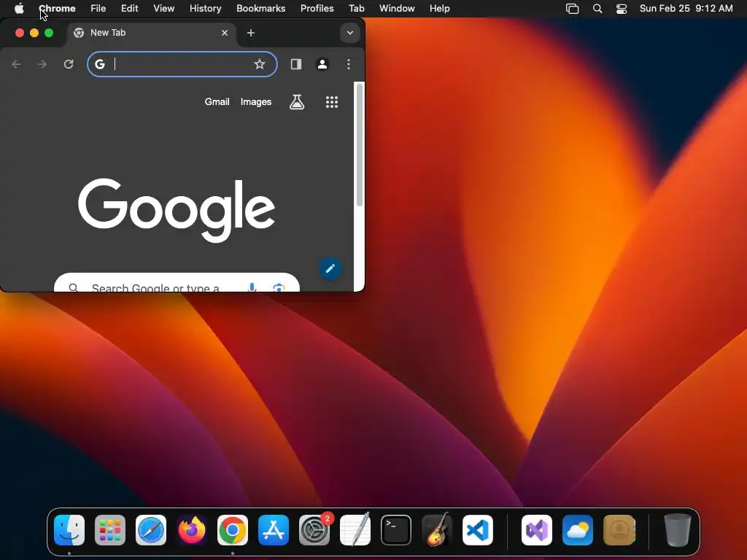
Task: Open the Bookmarks menu
Action: click(x=261, y=9)
